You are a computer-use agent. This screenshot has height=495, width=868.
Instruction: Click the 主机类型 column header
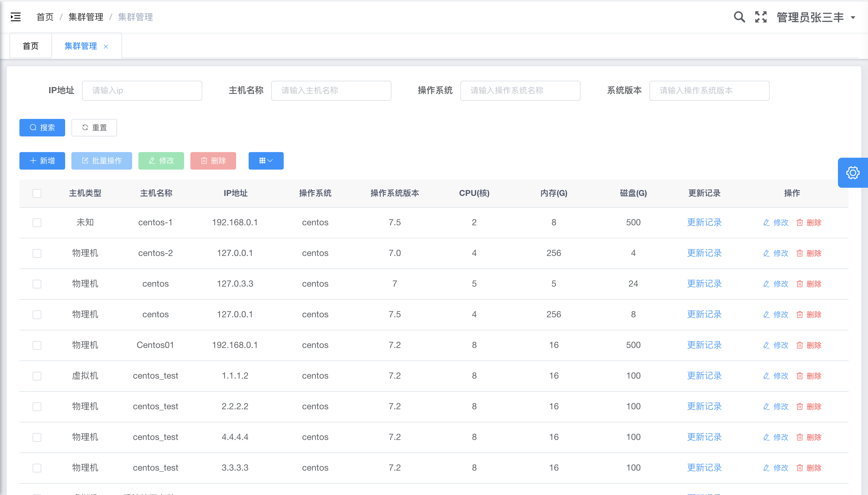tap(85, 193)
